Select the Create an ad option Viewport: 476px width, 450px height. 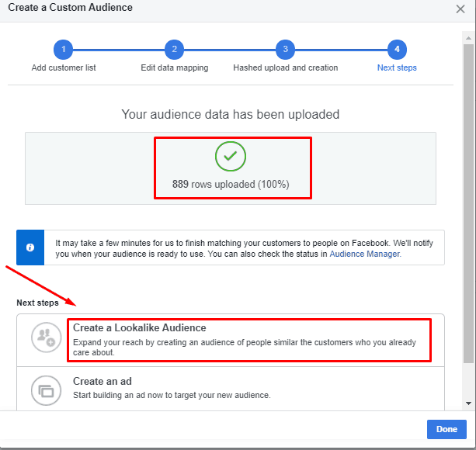[x=231, y=389]
